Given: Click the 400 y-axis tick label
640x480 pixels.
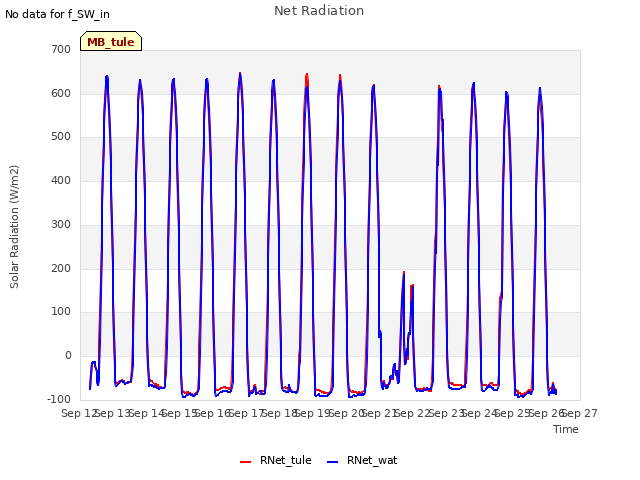Looking at the screenshot, I should pyautogui.click(x=61, y=180).
